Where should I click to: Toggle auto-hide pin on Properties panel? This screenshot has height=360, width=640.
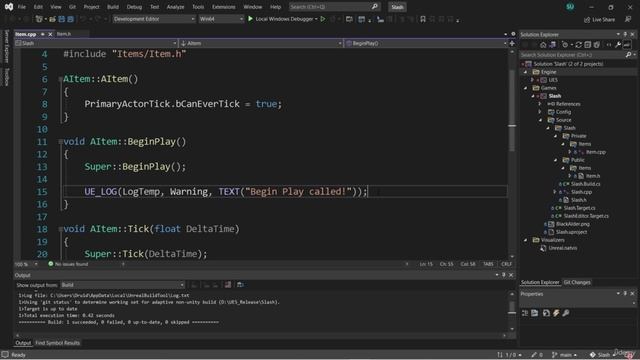625,293
